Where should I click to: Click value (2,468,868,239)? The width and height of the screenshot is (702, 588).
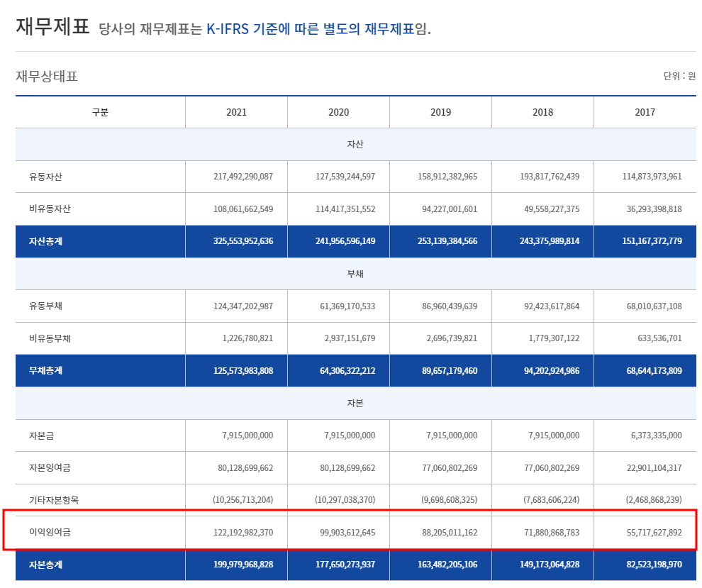[654, 500]
